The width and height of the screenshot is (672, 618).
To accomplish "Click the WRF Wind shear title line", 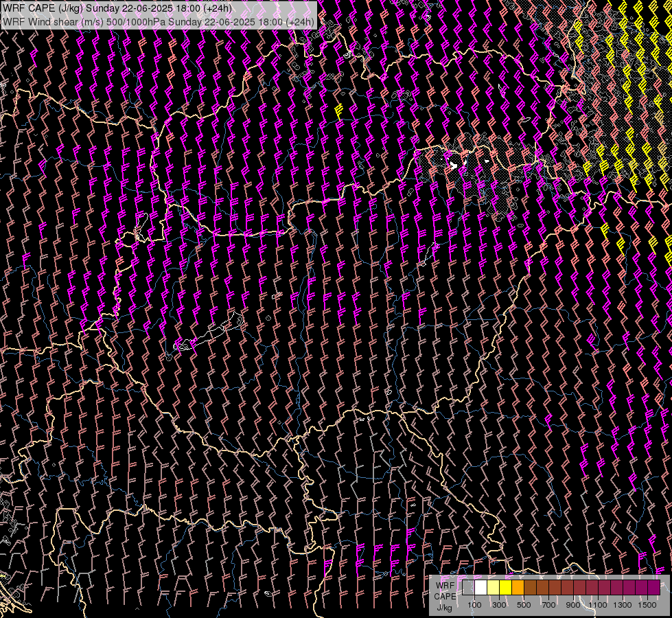I will click(158, 22).
